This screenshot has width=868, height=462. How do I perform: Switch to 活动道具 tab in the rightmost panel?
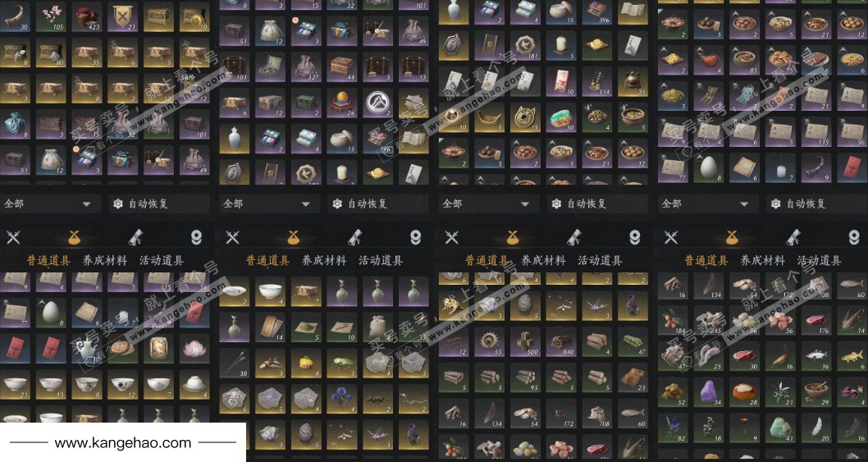(820, 260)
